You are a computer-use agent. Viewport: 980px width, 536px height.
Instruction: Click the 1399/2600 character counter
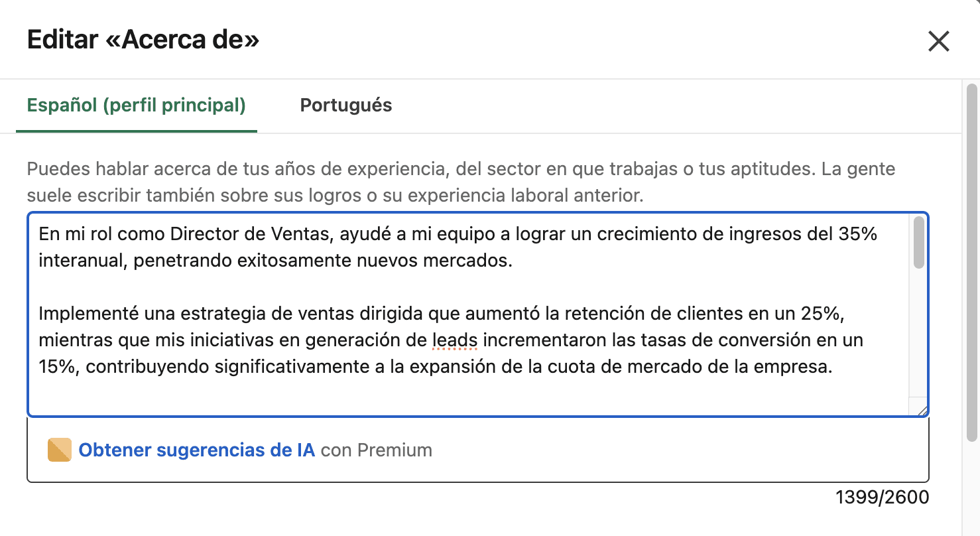[882, 497]
